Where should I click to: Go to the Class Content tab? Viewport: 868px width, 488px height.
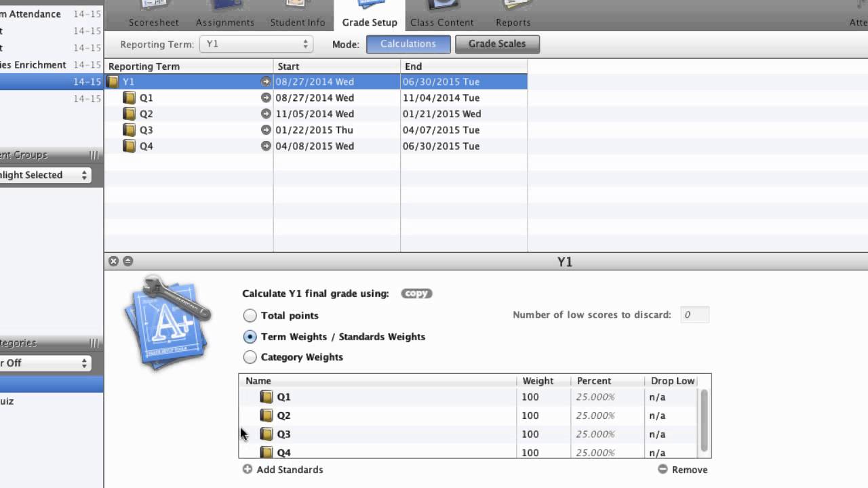442,15
